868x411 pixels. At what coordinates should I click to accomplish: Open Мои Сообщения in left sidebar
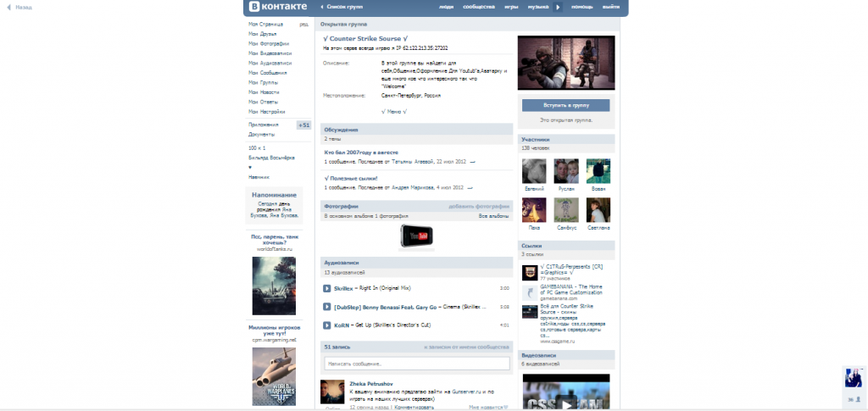tap(267, 73)
